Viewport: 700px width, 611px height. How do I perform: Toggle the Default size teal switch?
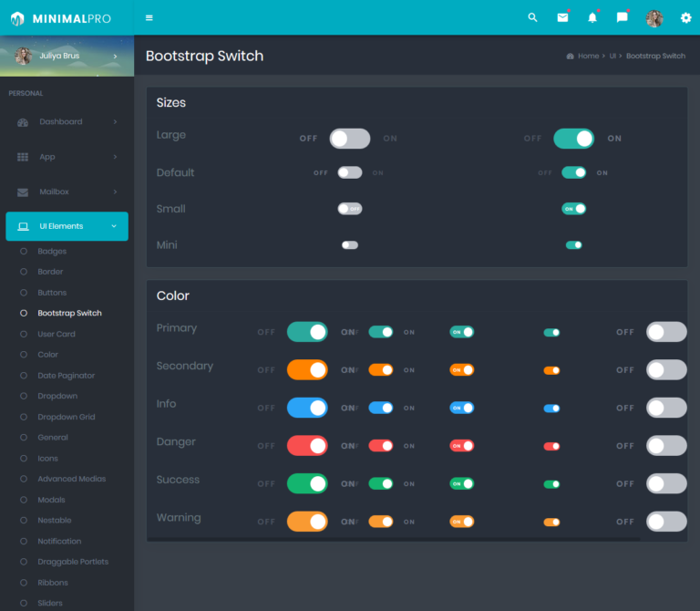(573, 172)
